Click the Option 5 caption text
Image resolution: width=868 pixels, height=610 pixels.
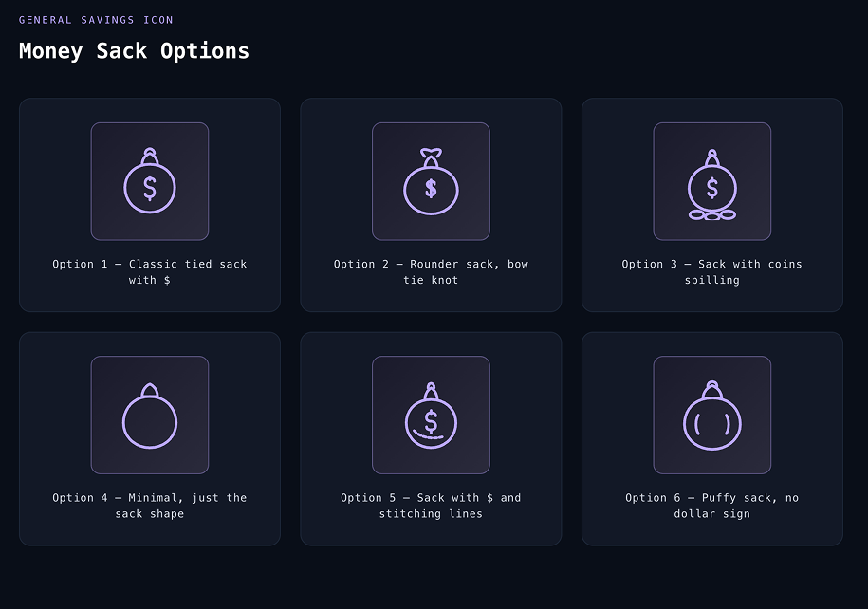[x=431, y=506]
